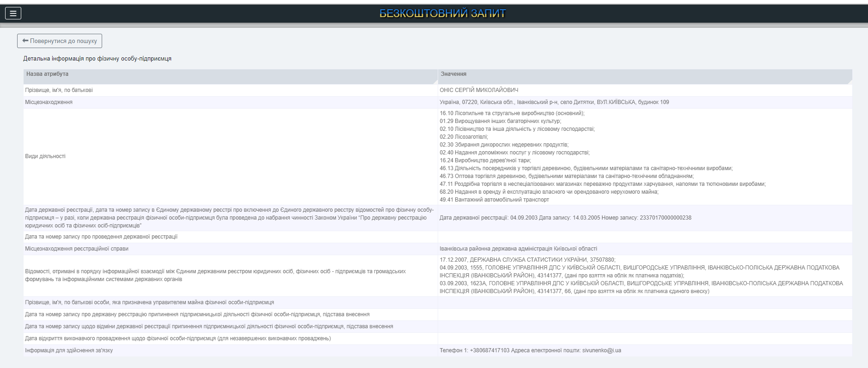Screen dimensions: 868x368
Task: Select the Прізвище, ім'я, по батькові label
Action: pos(59,90)
